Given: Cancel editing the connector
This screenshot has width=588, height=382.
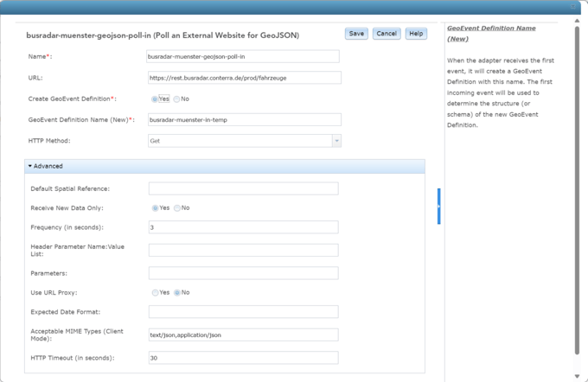Looking at the screenshot, I should click(387, 34).
